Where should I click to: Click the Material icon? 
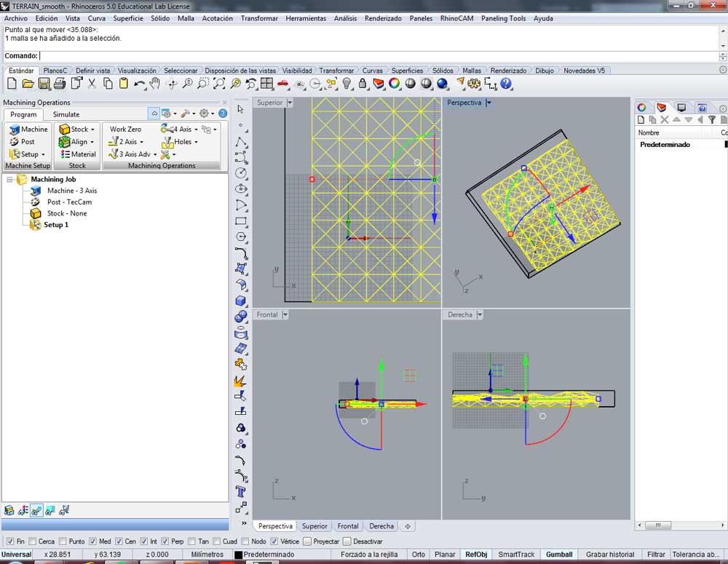tap(78, 154)
